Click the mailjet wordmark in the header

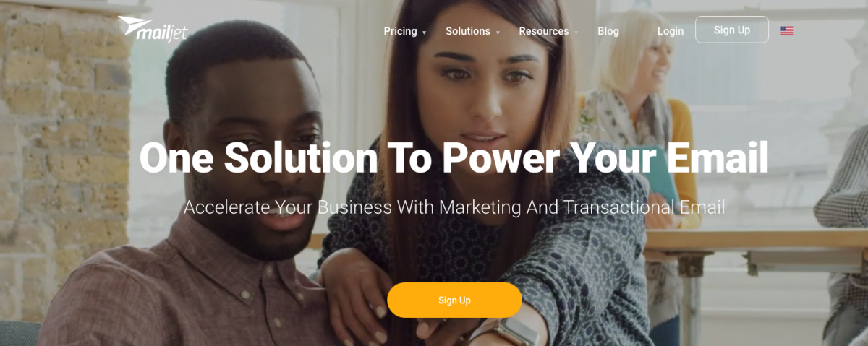[161, 33]
